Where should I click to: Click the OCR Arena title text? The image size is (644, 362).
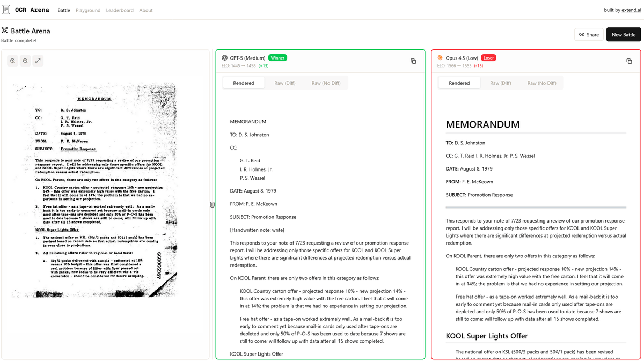coord(32,10)
